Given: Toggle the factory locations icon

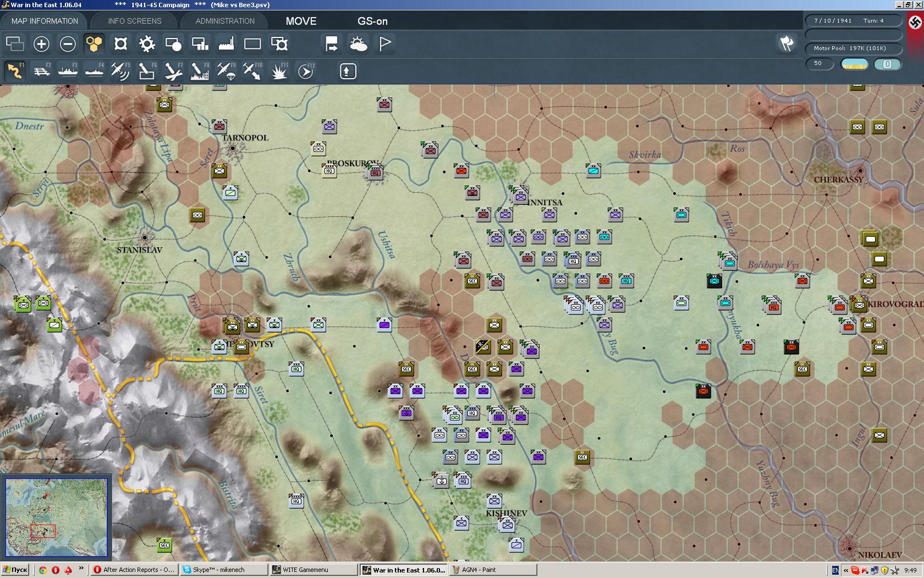Looking at the screenshot, I should pyautogui.click(x=226, y=43).
